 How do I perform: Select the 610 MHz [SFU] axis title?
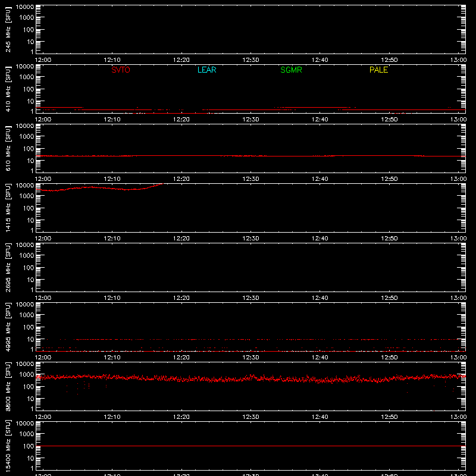pos(8,148)
